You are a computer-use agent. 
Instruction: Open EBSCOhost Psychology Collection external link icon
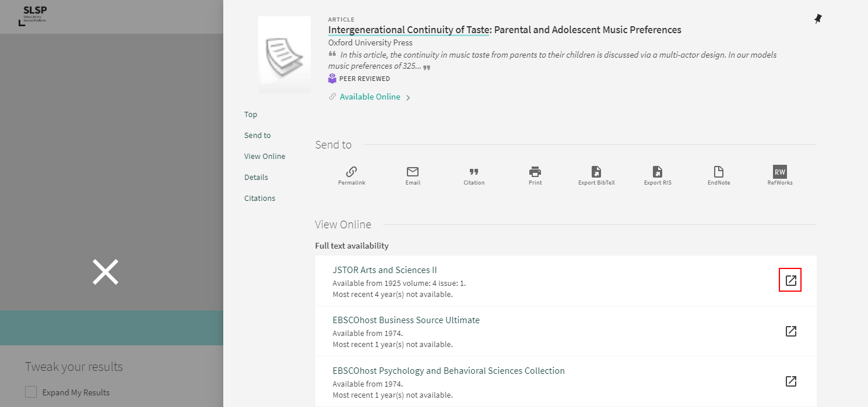(790, 381)
